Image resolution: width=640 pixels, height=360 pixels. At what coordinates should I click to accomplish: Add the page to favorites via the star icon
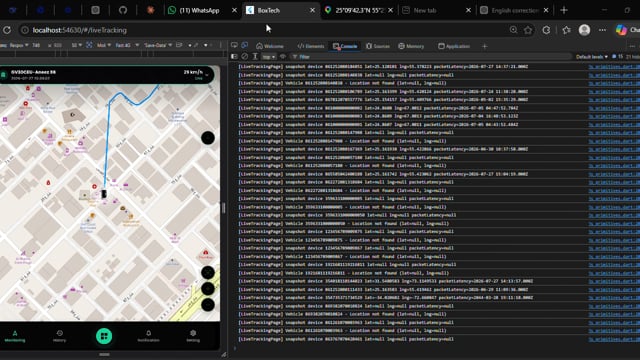tap(528, 30)
